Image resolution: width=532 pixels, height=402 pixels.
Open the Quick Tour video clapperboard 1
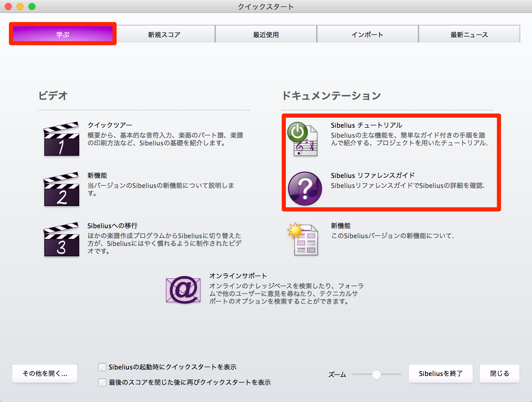tap(61, 139)
